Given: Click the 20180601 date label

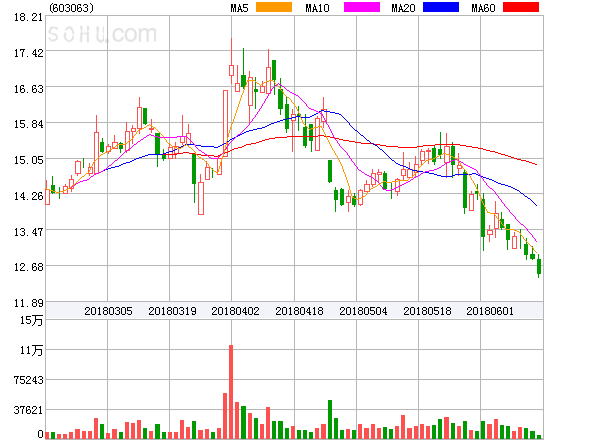Looking at the screenshot, I should click(490, 311).
